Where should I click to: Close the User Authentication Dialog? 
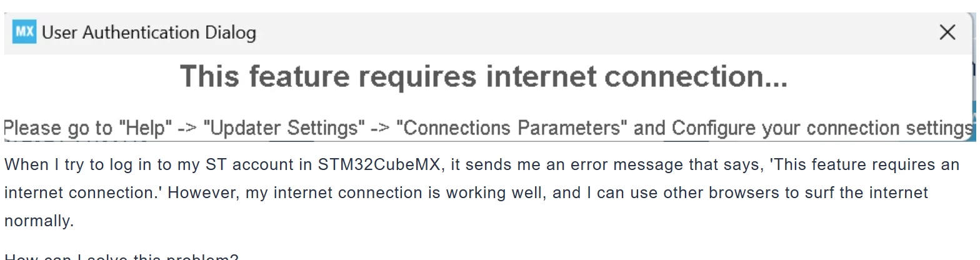click(x=947, y=32)
